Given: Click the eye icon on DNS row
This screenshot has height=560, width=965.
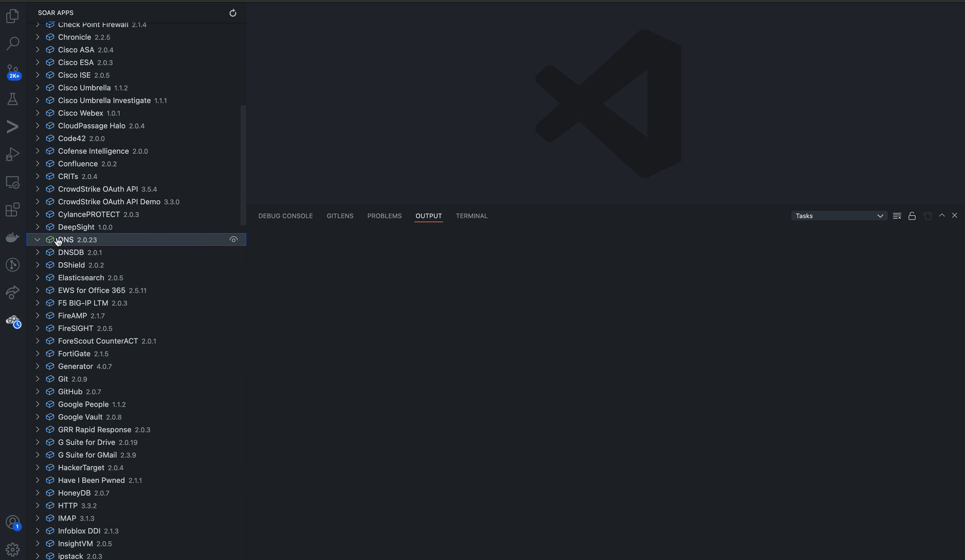Looking at the screenshot, I should click(233, 239).
